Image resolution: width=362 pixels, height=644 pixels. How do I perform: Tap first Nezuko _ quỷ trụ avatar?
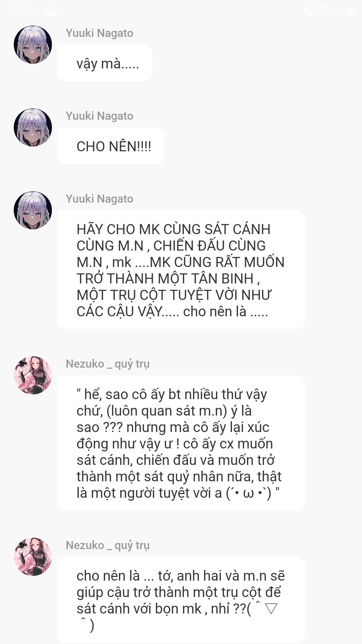[33, 375]
